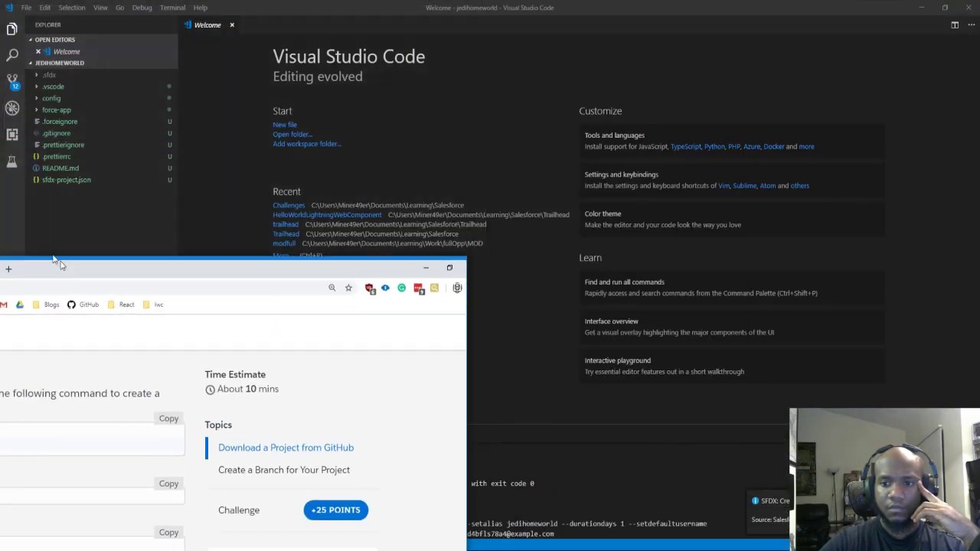Open the File menu

tap(26, 8)
